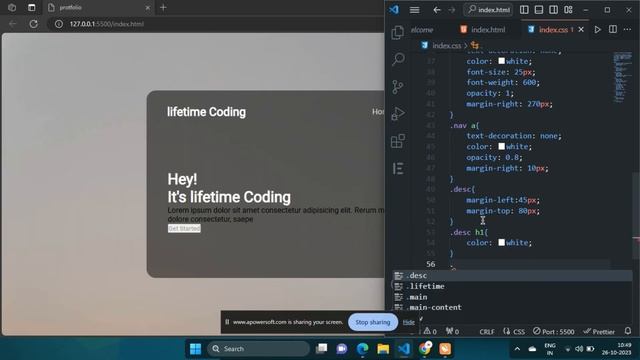Viewport: 640px width, 360px height.
Task: Click CRLF line ending in status bar
Action: [x=487, y=331]
